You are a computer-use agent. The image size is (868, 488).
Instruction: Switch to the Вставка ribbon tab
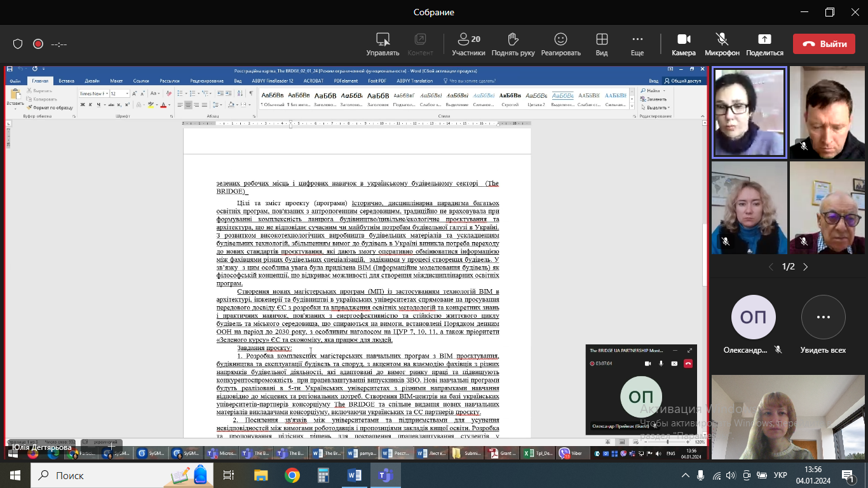point(66,81)
